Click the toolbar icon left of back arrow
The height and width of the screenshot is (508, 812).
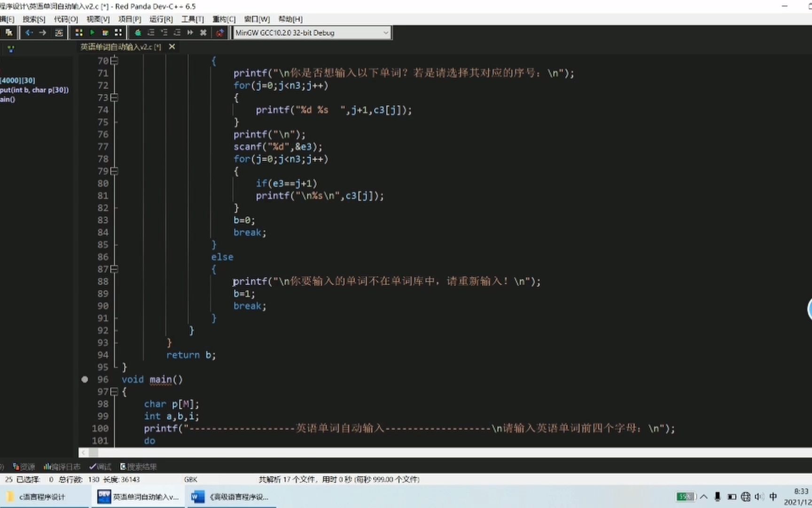[x=9, y=32]
